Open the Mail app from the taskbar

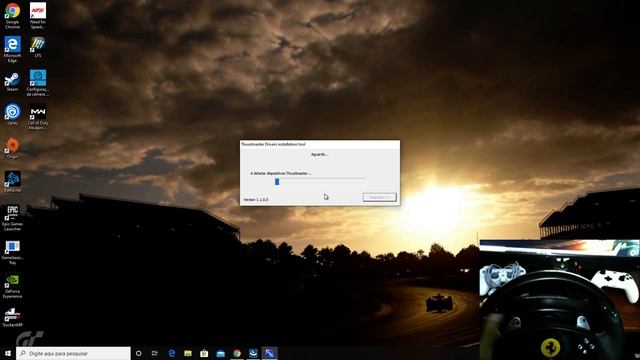click(x=220, y=353)
